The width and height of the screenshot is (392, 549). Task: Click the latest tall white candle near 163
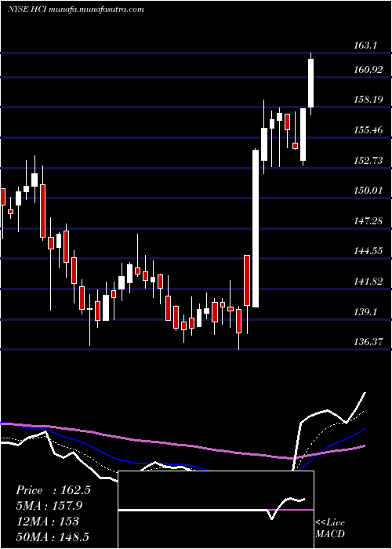click(x=310, y=83)
